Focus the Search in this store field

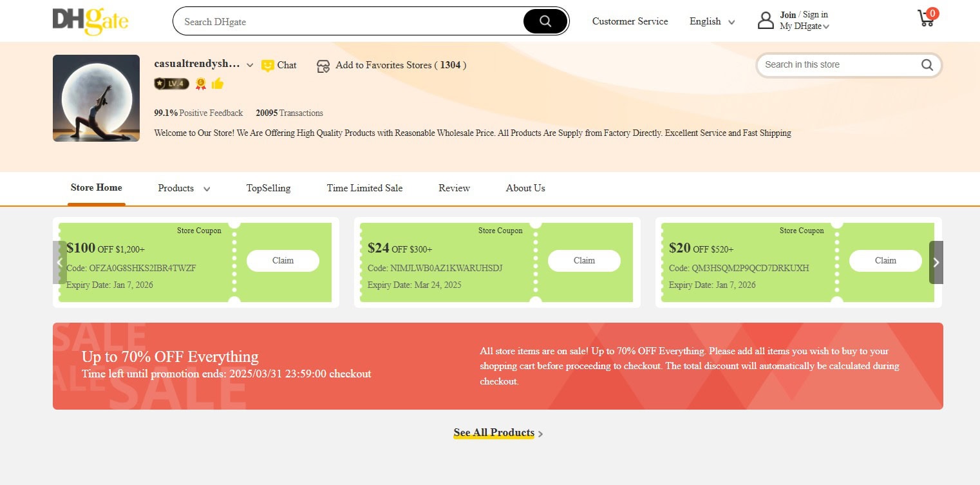tap(839, 64)
